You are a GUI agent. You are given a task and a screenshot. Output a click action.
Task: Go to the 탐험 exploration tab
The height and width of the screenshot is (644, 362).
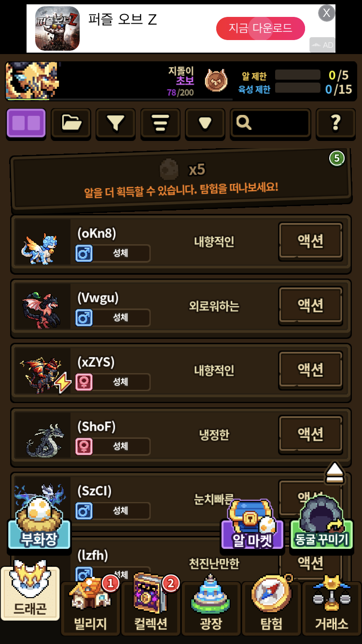[271, 608]
